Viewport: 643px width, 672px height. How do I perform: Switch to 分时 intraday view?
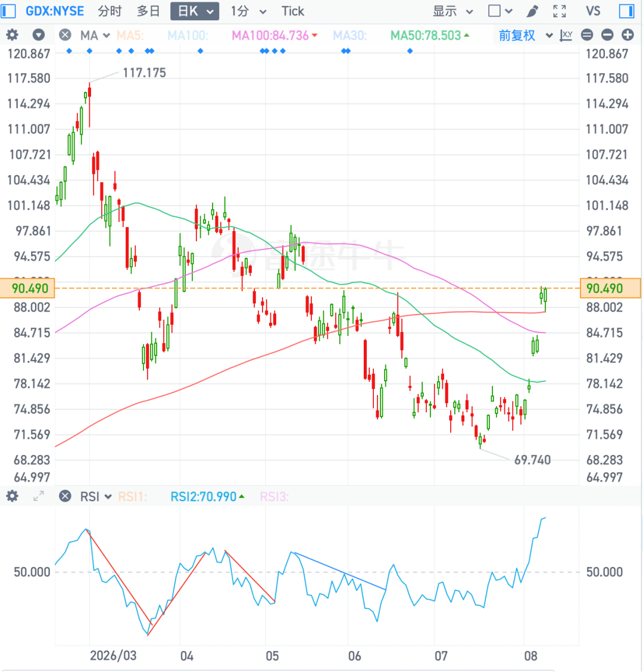click(110, 11)
